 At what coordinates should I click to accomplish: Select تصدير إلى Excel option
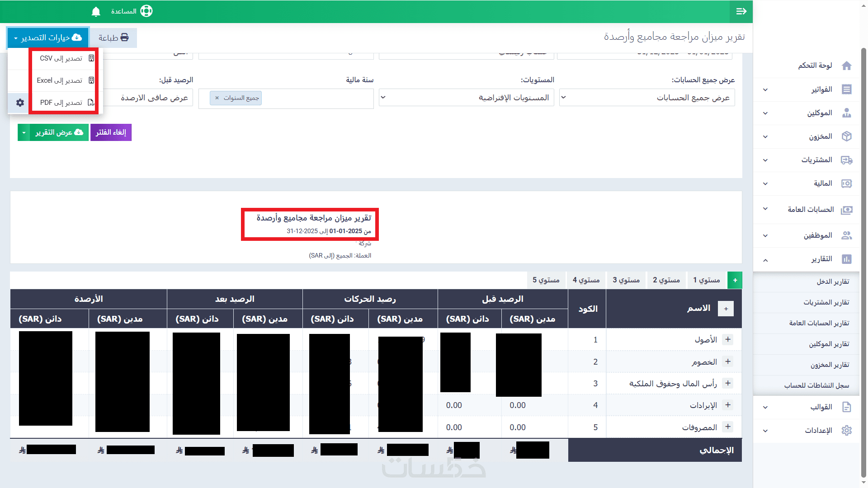click(x=63, y=80)
